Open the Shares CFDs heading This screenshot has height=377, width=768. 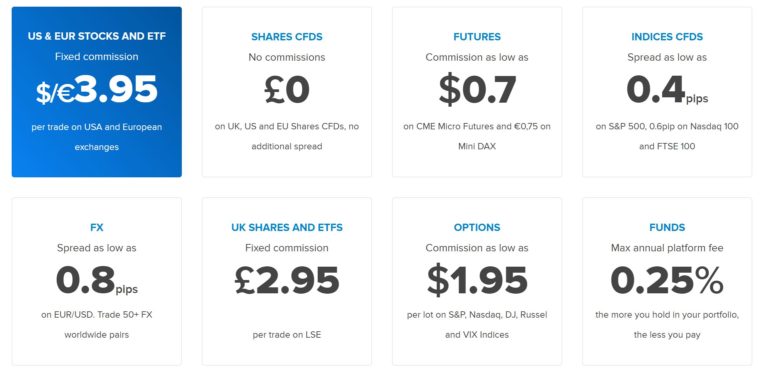point(287,37)
